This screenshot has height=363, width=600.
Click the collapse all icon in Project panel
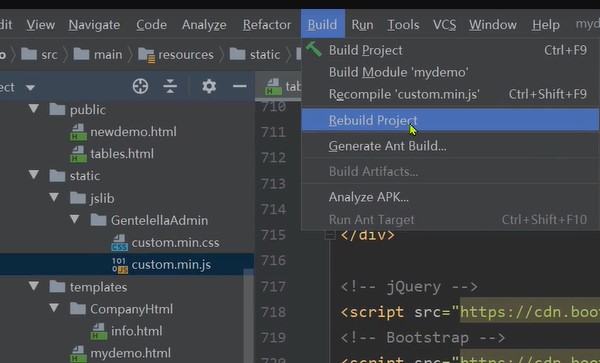click(x=170, y=86)
